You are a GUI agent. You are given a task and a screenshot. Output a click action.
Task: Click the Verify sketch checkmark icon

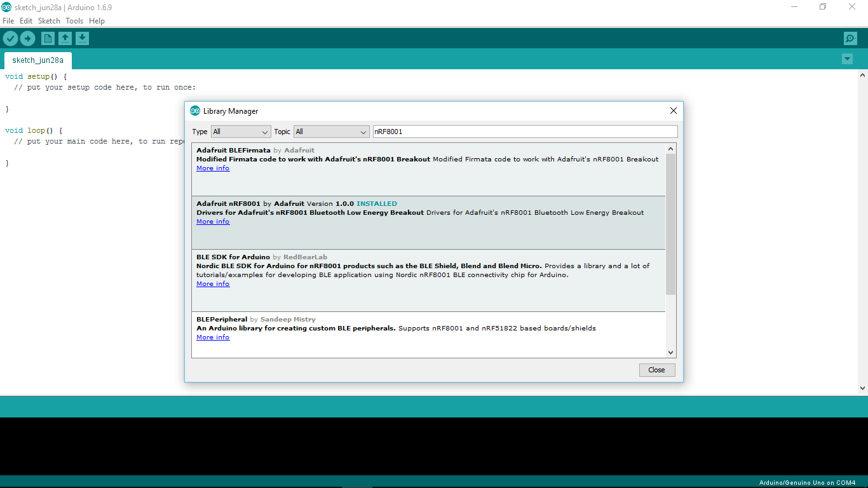coord(10,39)
